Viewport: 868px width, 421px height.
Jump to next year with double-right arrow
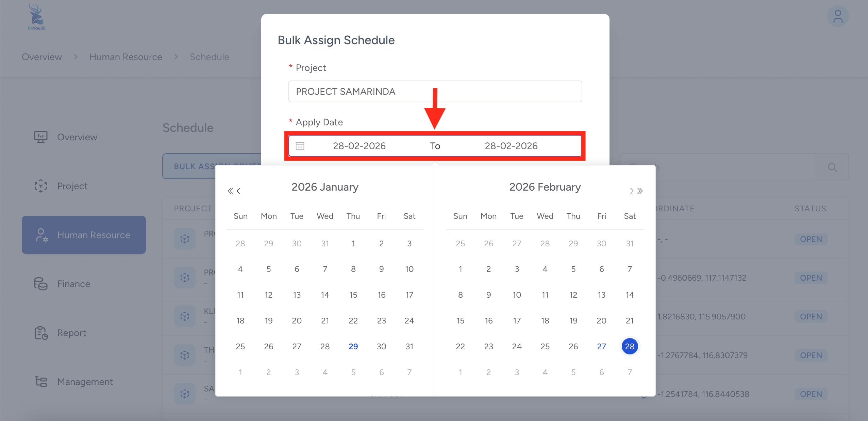pos(640,191)
